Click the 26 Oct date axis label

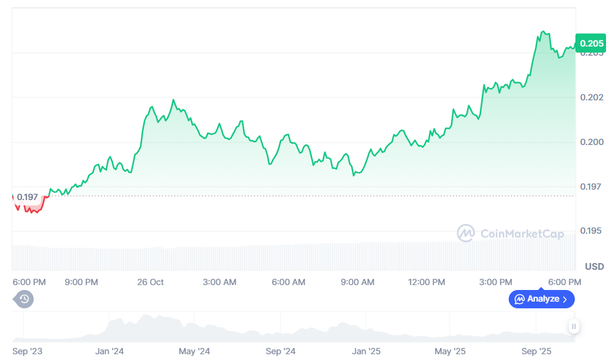150,282
